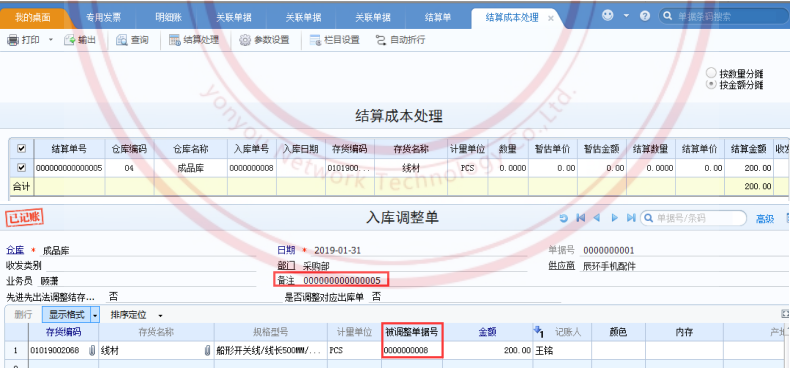
Task: Click the 规格型号 column header
Action: pyautogui.click(x=270, y=333)
